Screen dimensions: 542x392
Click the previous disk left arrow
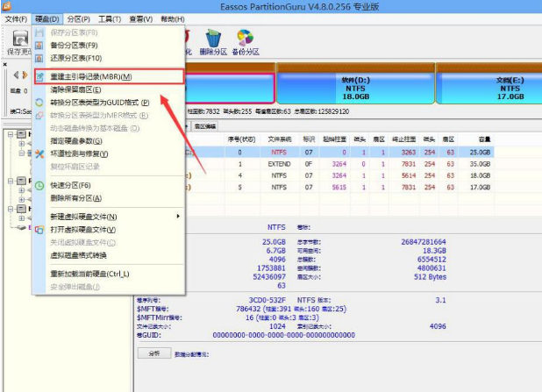click(15, 75)
